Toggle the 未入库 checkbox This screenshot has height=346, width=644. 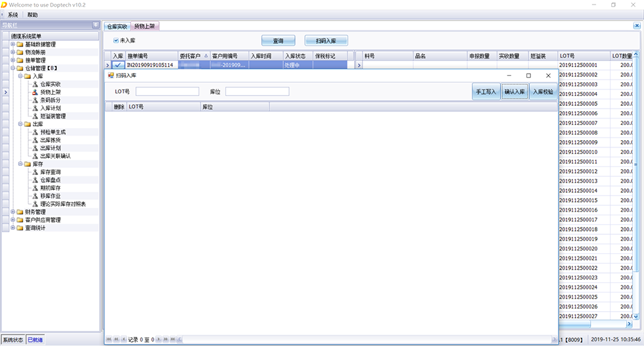pyautogui.click(x=116, y=40)
